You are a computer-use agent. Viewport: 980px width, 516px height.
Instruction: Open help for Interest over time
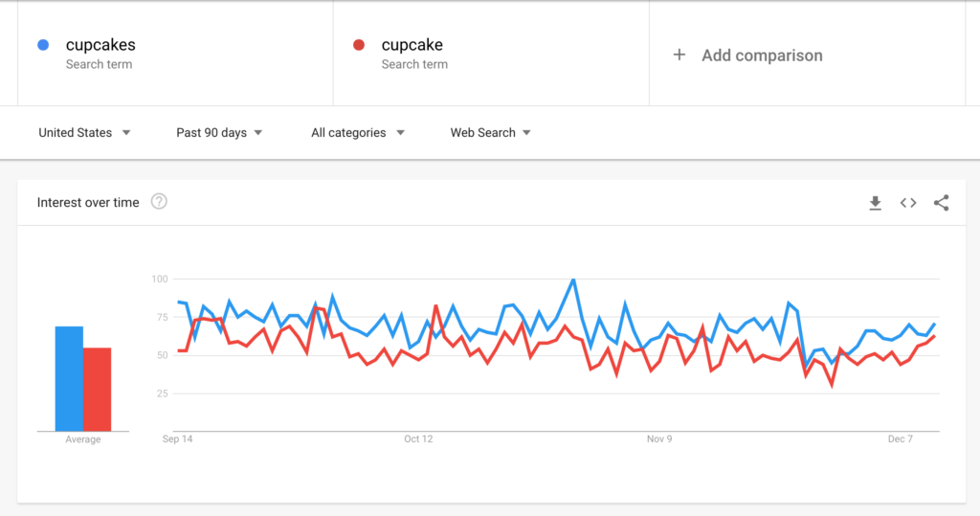(159, 201)
